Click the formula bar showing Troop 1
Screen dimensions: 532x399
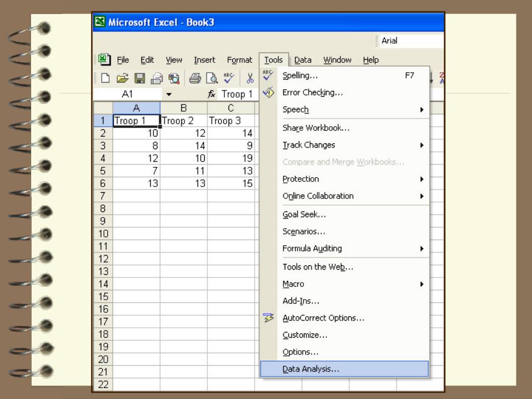click(x=237, y=94)
